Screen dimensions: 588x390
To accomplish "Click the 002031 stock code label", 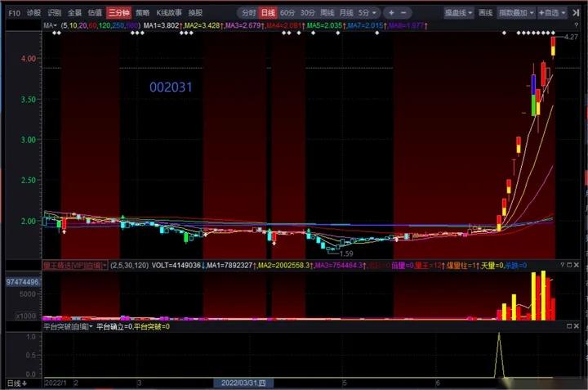I will 171,87.
